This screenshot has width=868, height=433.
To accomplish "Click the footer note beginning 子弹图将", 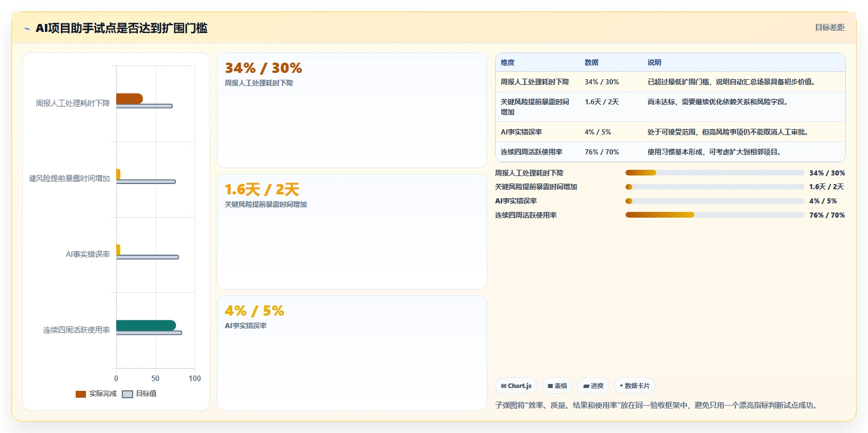I will point(656,406).
